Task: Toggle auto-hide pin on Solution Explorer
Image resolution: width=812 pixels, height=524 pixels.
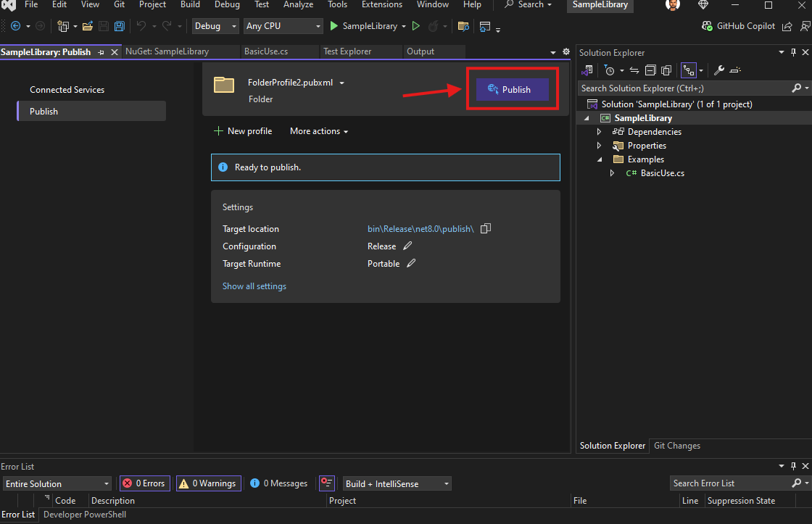Action: [x=793, y=52]
